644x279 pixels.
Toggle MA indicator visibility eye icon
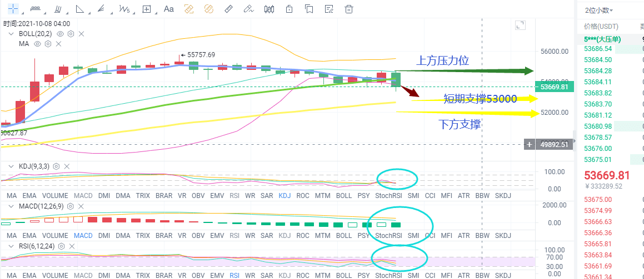37,44
